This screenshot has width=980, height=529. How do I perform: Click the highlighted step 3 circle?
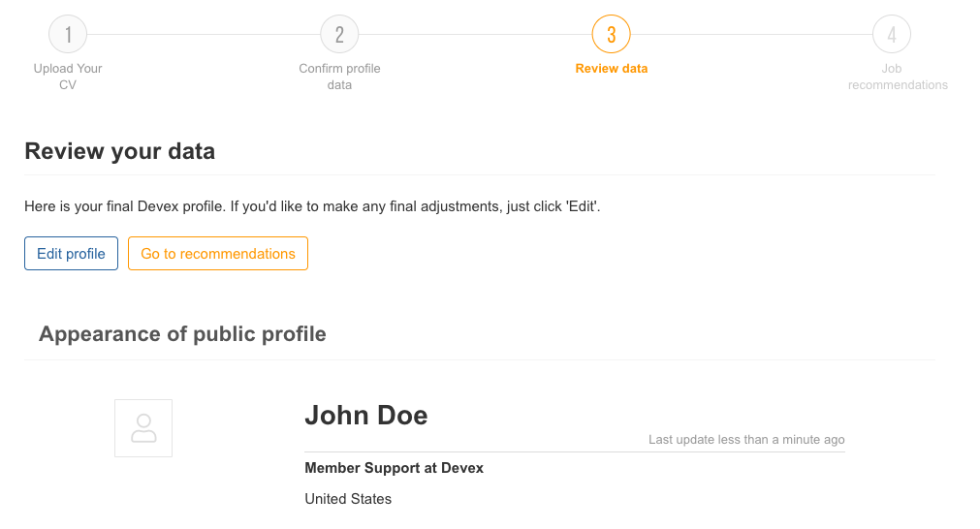coord(612,34)
